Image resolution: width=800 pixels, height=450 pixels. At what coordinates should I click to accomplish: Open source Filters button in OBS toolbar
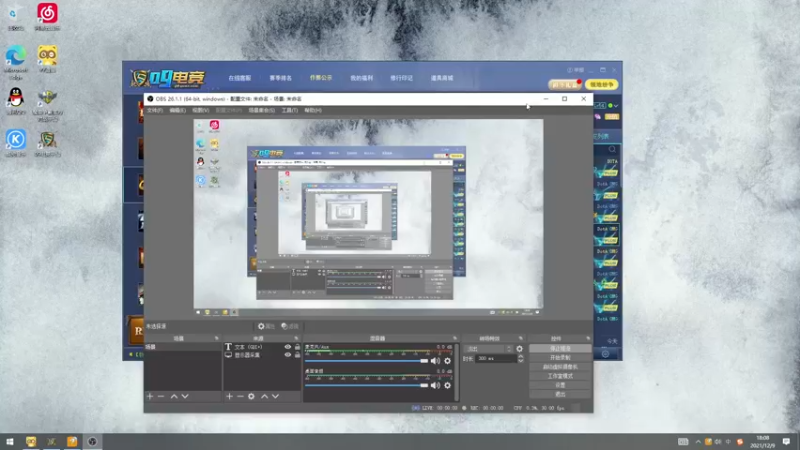290,326
